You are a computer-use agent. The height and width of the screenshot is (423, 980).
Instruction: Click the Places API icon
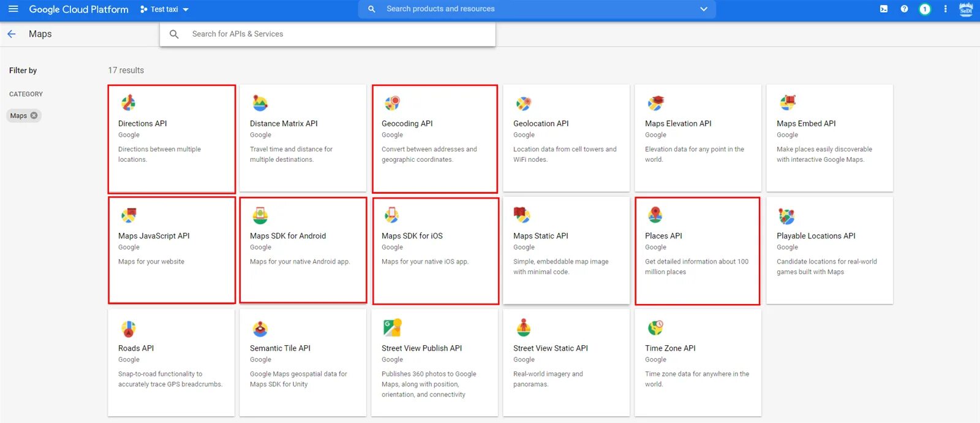655,215
